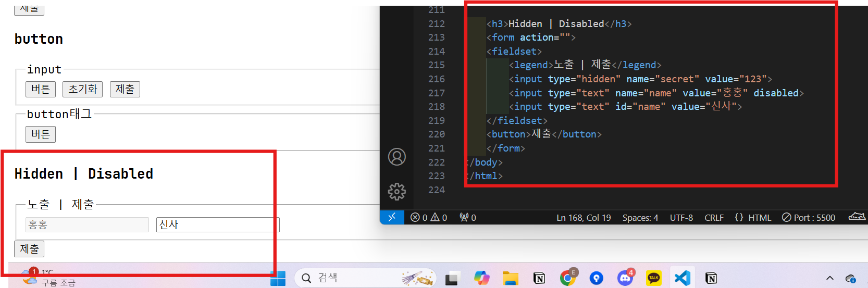
Task: Click the 노출 | 제출 legend on the page
Action: pos(60,204)
